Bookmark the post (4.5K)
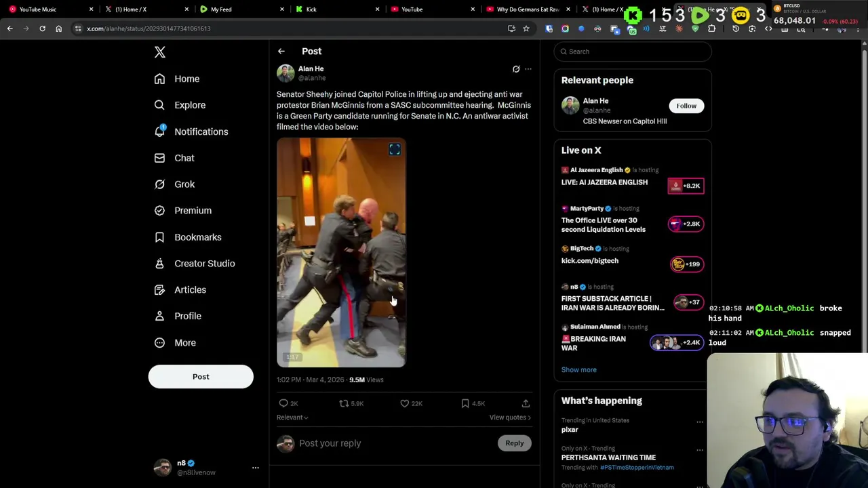The width and height of the screenshot is (868, 488). (x=473, y=403)
